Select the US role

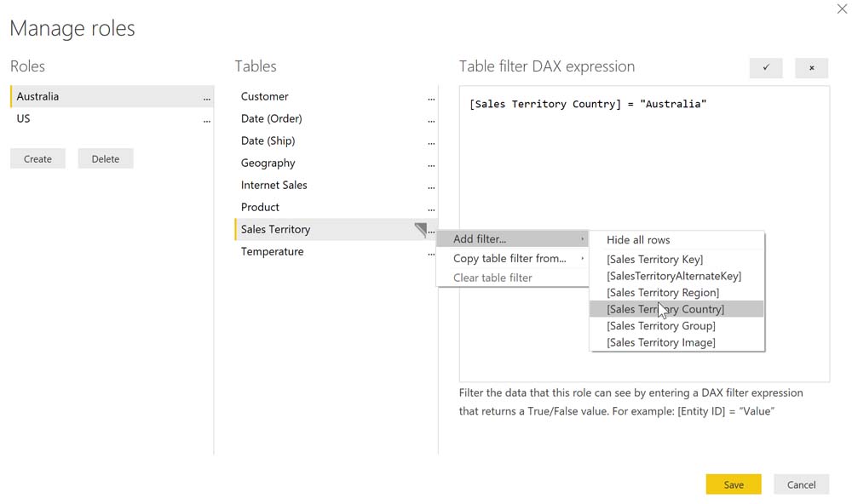tap(24, 119)
